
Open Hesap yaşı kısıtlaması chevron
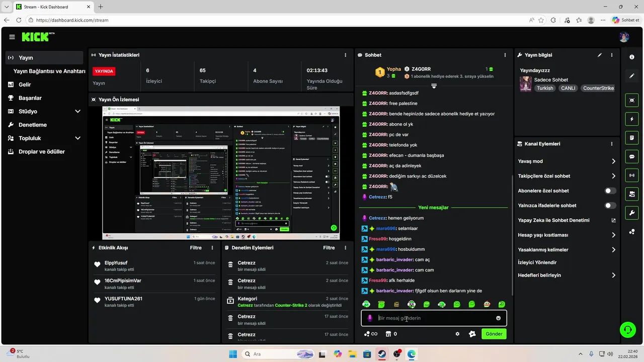click(x=613, y=235)
